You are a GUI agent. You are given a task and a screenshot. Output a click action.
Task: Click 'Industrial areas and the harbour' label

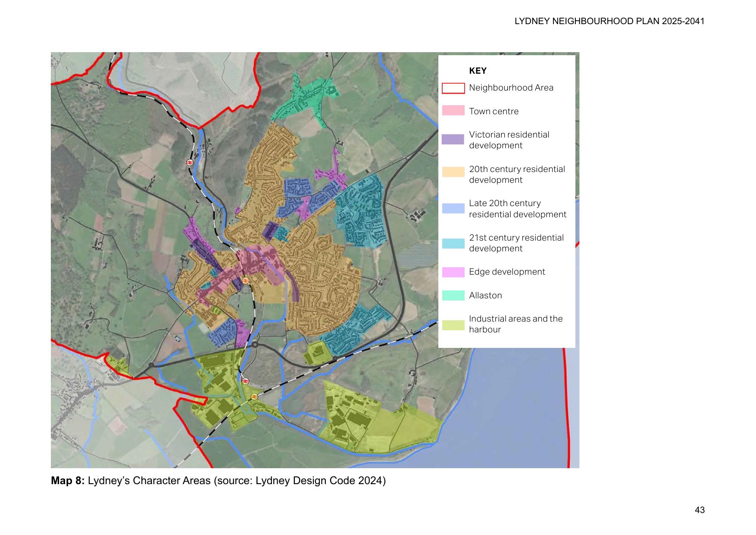pyautogui.click(x=516, y=324)
